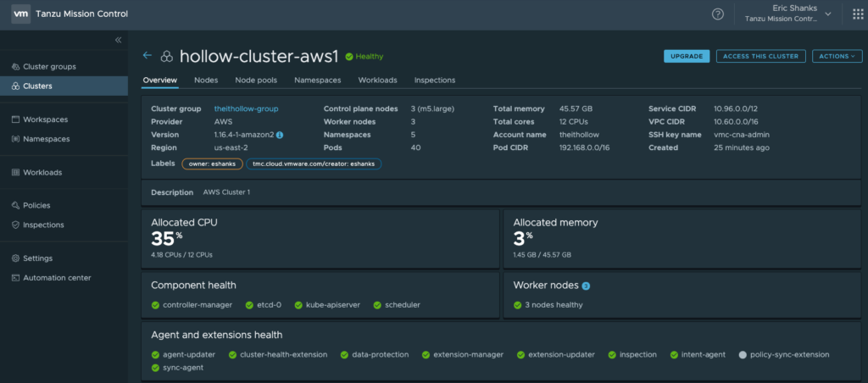
Task: Switch to the Nodes tab
Action: coord(206,80)
